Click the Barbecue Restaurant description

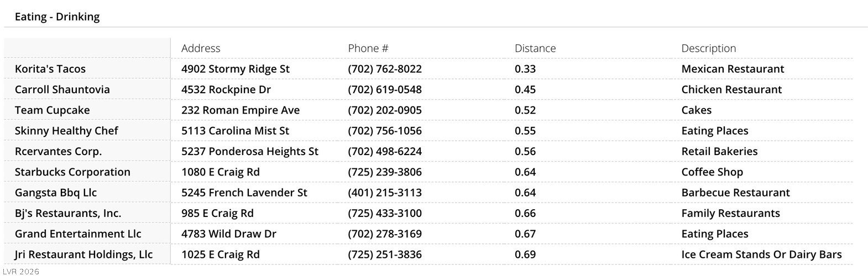[735, 193]
